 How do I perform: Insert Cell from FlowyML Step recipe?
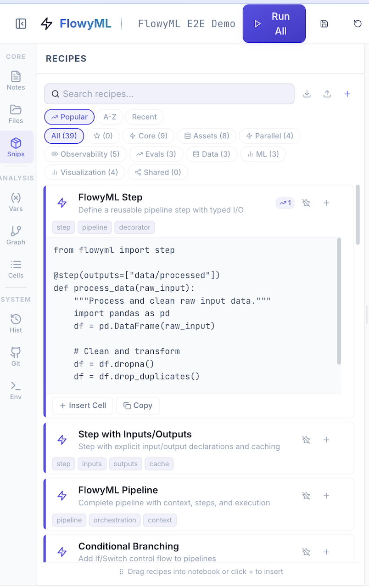click(82, 406)
